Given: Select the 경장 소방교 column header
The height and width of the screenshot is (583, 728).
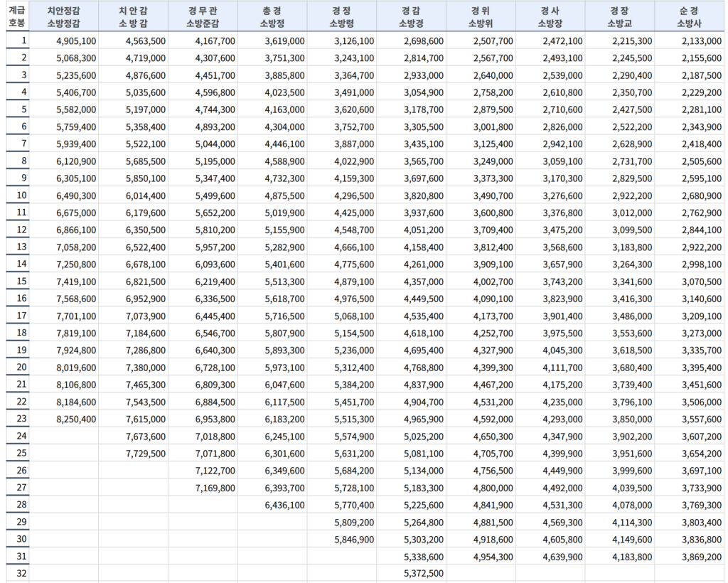Looking at the screenshot, I should click(620, 16).
